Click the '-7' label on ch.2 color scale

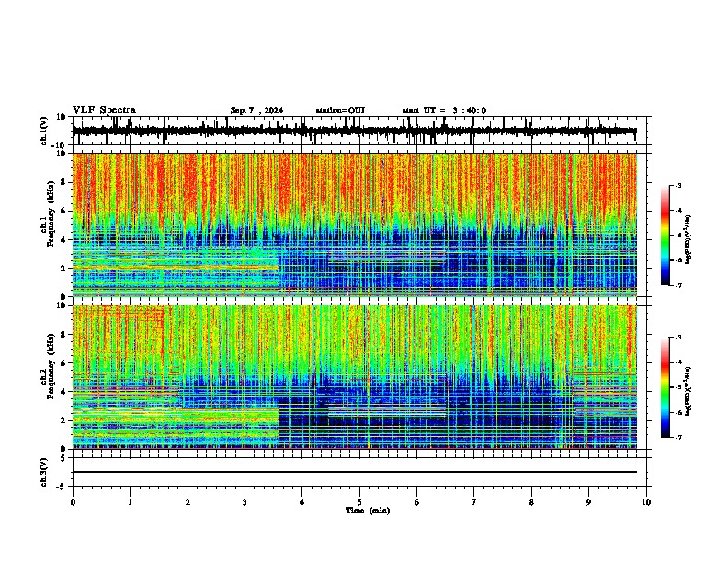(678, 438)
